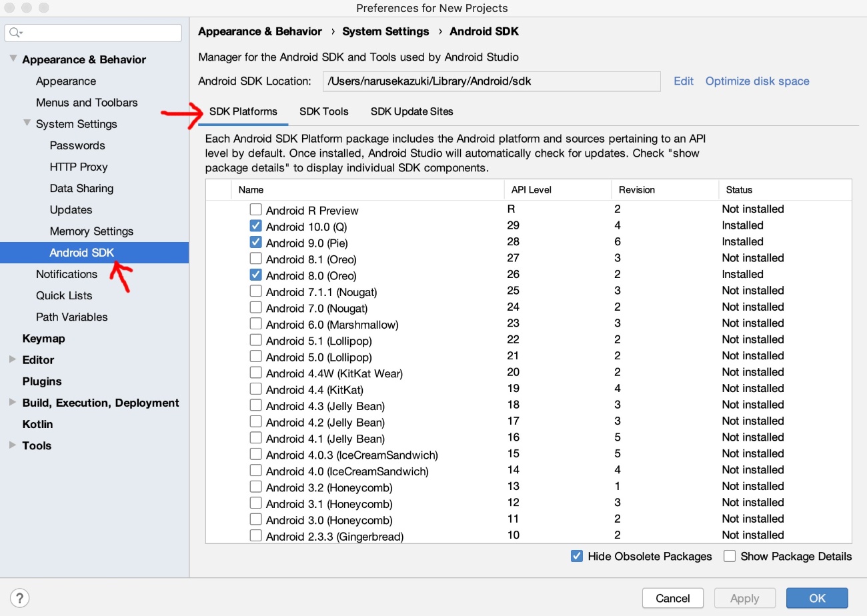Click the Cancel button
The image size is (867, 616).
[673, 598]
